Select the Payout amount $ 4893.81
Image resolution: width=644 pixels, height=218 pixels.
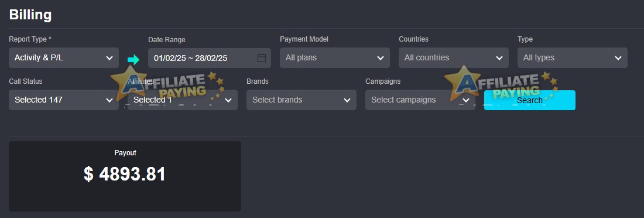tap(125, 174)
